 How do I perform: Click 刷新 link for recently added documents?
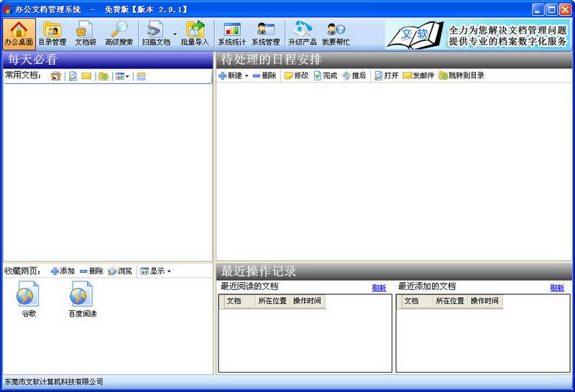tap(557, 288)
